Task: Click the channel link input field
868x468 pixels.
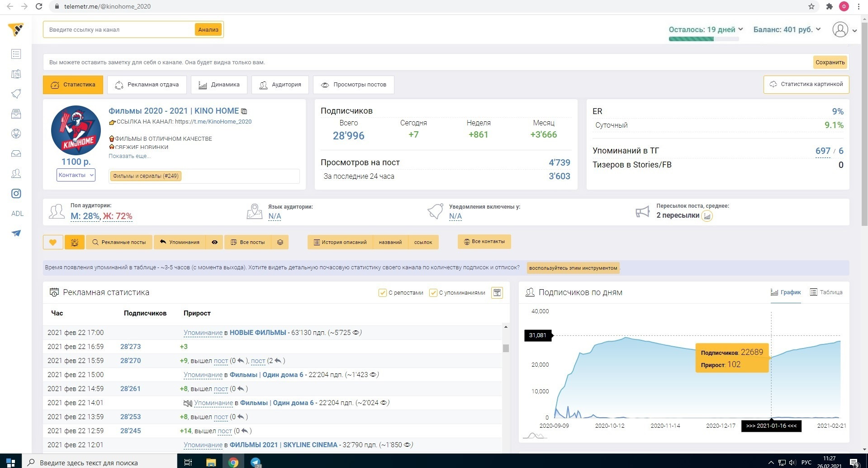Action: 119,30
